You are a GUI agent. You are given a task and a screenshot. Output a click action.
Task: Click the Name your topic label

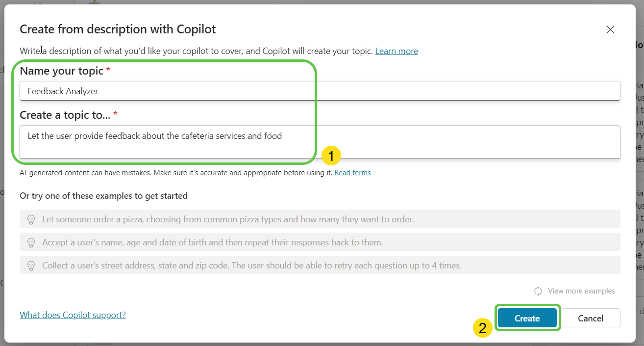[62, 71]
